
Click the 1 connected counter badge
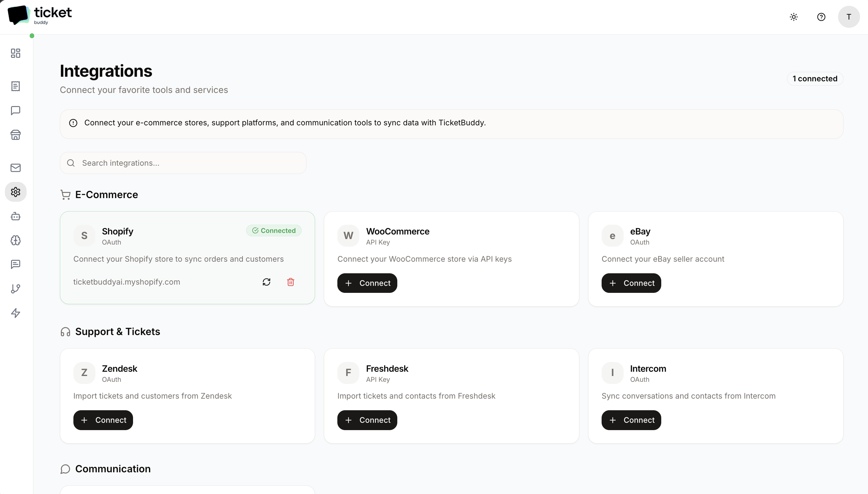pyautogui.click(x=815, y=78)
